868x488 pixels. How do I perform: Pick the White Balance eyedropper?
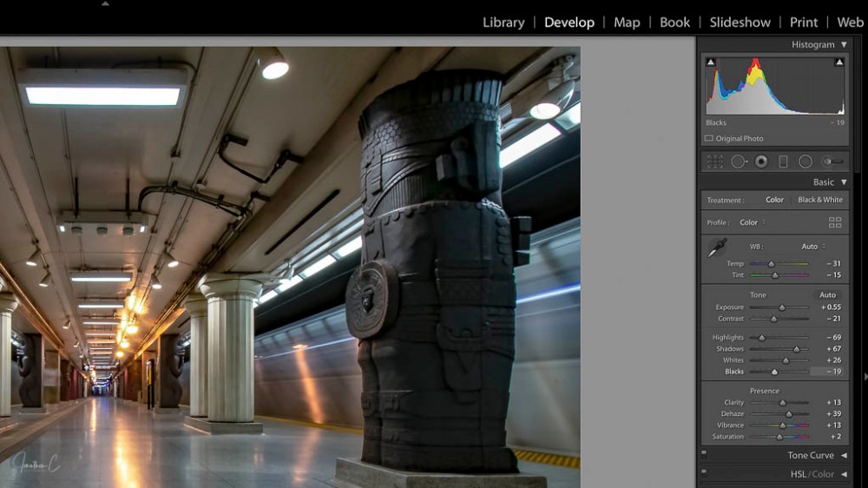[716, 248]
